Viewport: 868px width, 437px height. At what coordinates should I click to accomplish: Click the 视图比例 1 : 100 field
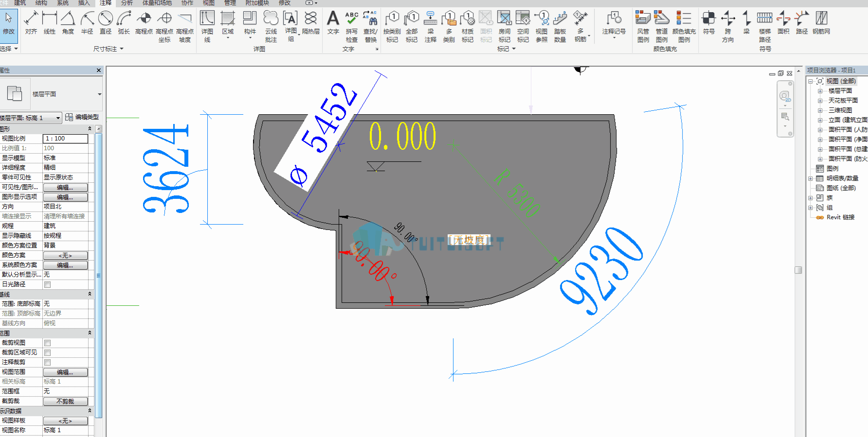click(66, 139)
